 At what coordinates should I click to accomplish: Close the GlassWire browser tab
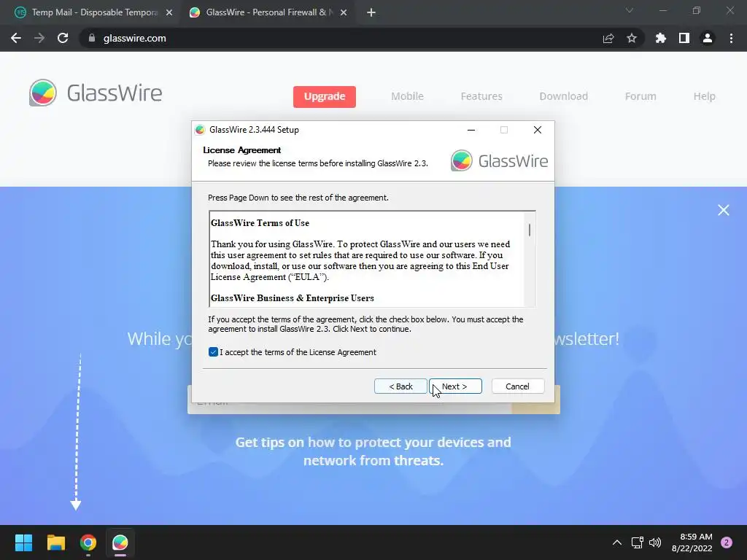pyautogui.click(x=344, y=13)
